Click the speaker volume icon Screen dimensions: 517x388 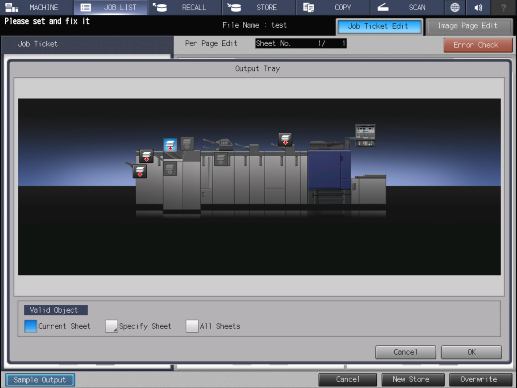(478, 7)
